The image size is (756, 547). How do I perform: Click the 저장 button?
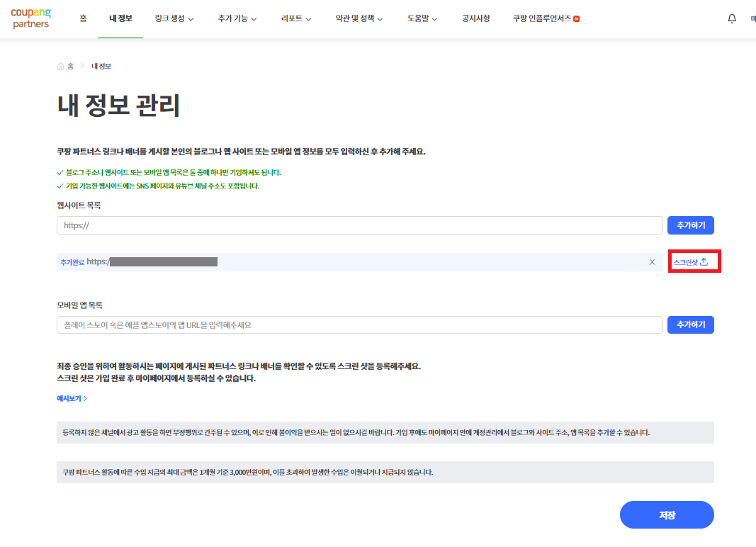[x=667, y=514]
